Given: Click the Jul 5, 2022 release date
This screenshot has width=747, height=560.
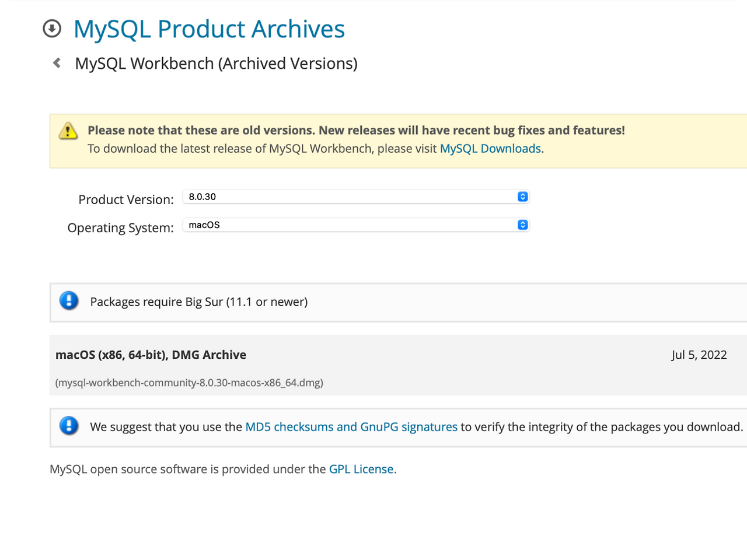Looking at the screenshot, I should [699, 355].
